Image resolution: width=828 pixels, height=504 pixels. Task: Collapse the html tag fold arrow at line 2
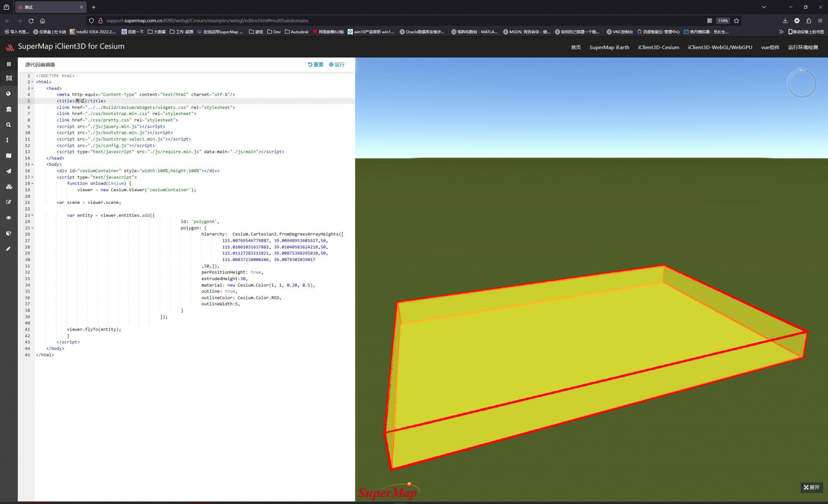(x=32, y=82)
